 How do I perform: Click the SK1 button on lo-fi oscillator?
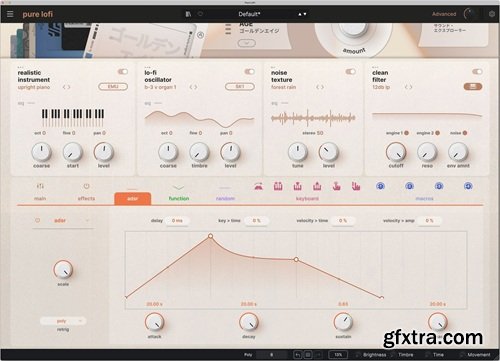coord(240,87)
